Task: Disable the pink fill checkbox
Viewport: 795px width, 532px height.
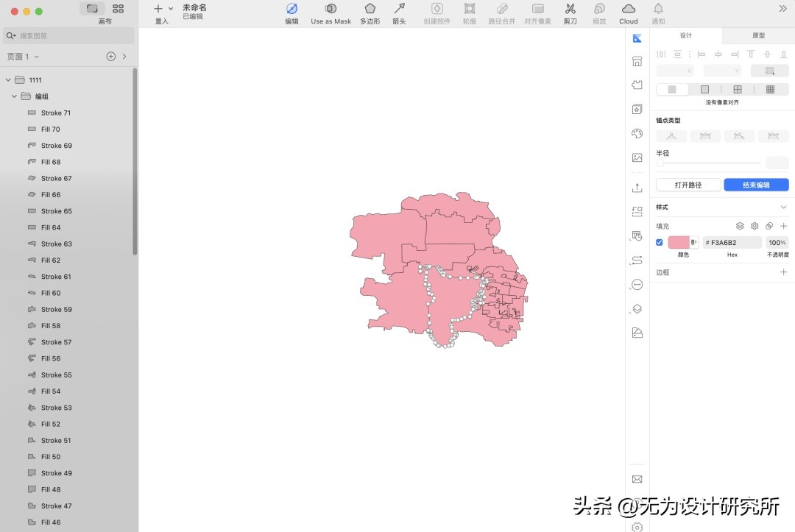Action: pyautogui.click(x=658, y=242)
